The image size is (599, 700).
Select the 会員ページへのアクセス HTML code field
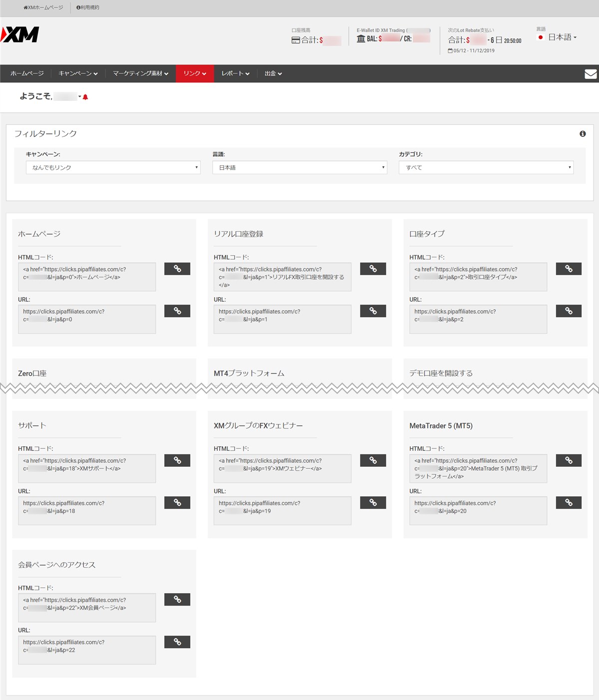[x=87, y=608]
